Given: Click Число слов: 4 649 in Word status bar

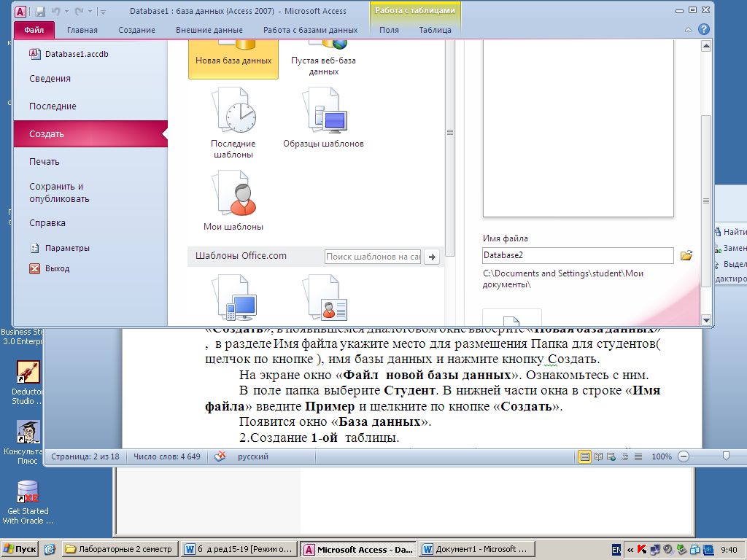Looking at the screenshot, I should [167, 456].
